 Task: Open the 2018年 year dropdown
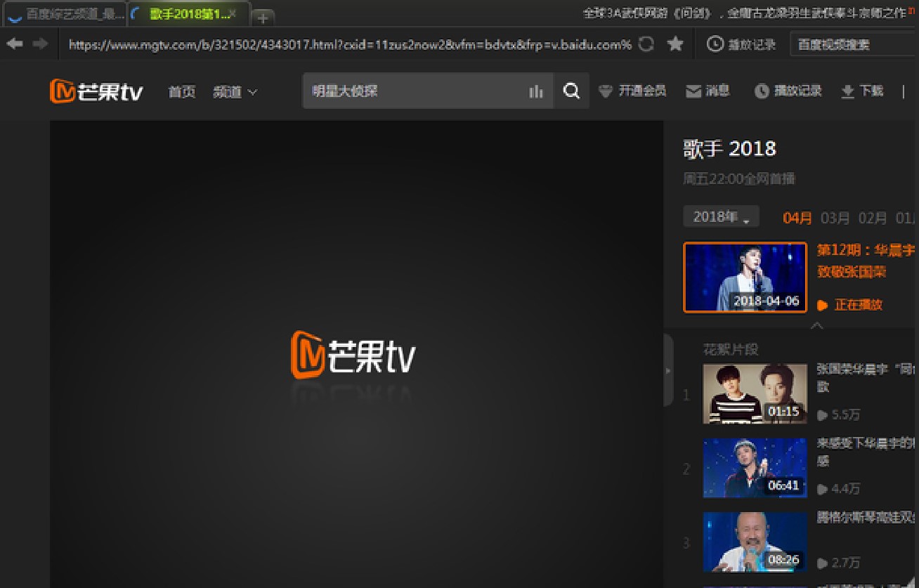[x=721, y=217]
